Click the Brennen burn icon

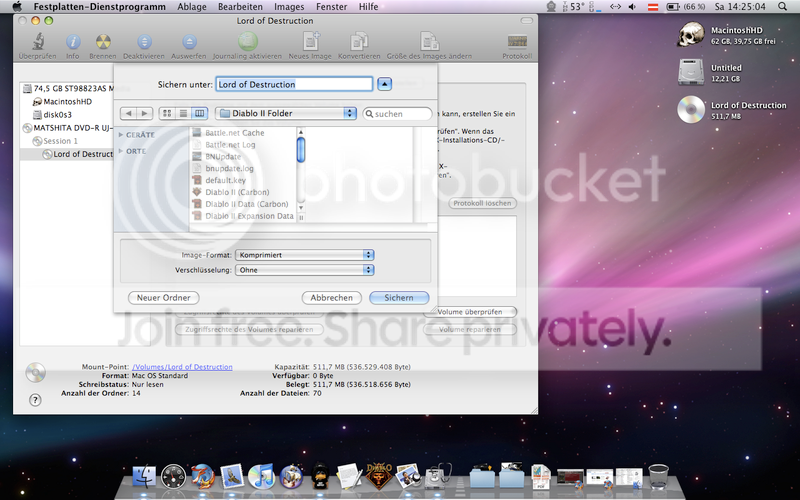tap(103, 42)
